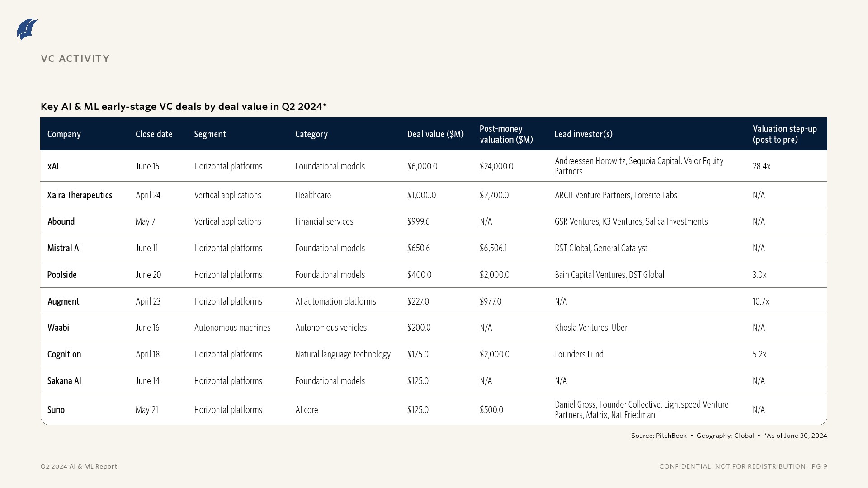The height and width of the screenshot is (488, 868).
Task: Select the 28.4x valuation step-up value
Action: pyautogui.click(x=761, y=166)
